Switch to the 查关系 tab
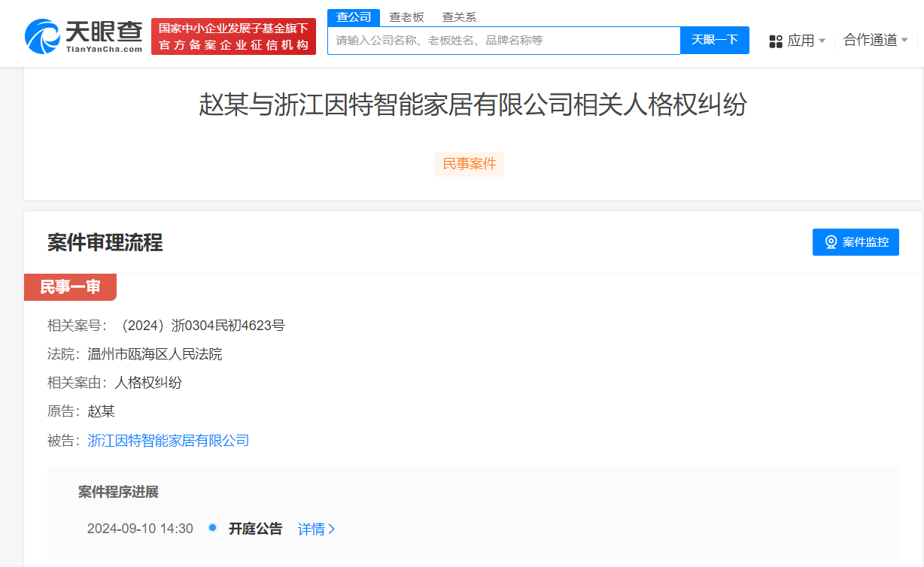The width and height of the screenshot is (924, 567). (x=458, y=17)
